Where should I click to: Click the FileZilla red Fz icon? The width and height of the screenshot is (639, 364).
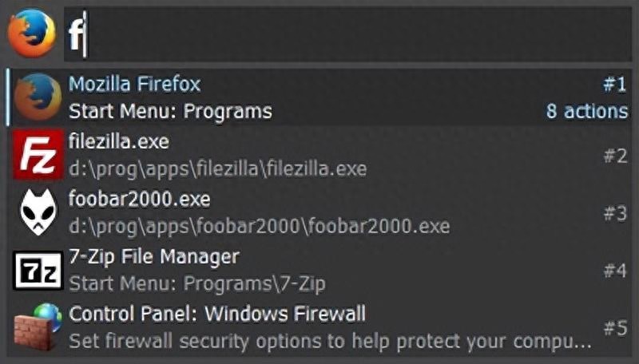[38, 155]
